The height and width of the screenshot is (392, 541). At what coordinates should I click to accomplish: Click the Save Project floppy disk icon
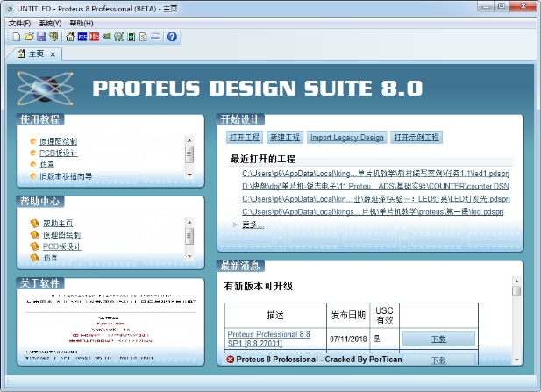point(41,37)
